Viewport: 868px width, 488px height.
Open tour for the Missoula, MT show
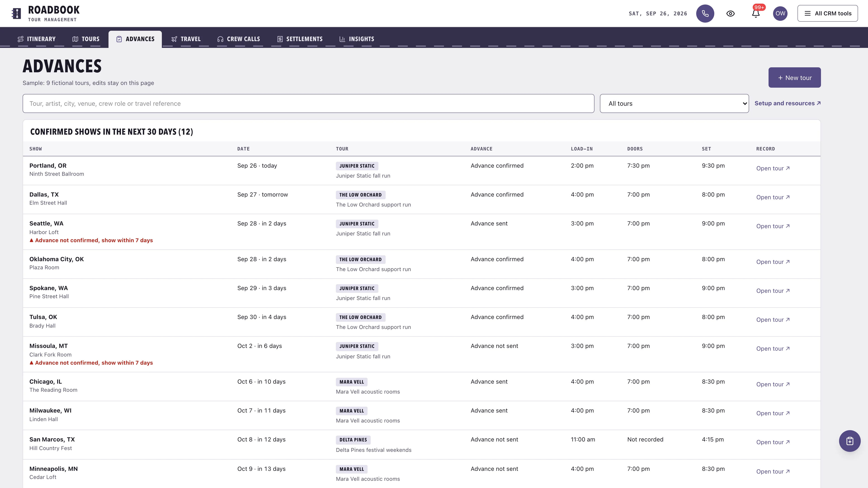[x=773, y=349]
